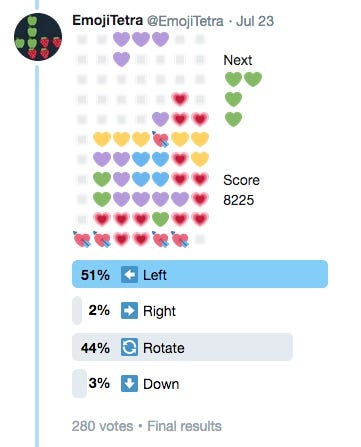Click the Down poll option label
Screen dimensions: 361x447
pyautogui.click(x=161, y=384)
